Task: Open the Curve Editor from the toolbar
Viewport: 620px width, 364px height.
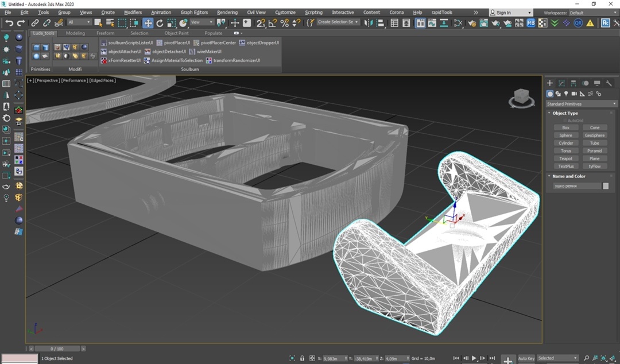Action: coord(432,23)
